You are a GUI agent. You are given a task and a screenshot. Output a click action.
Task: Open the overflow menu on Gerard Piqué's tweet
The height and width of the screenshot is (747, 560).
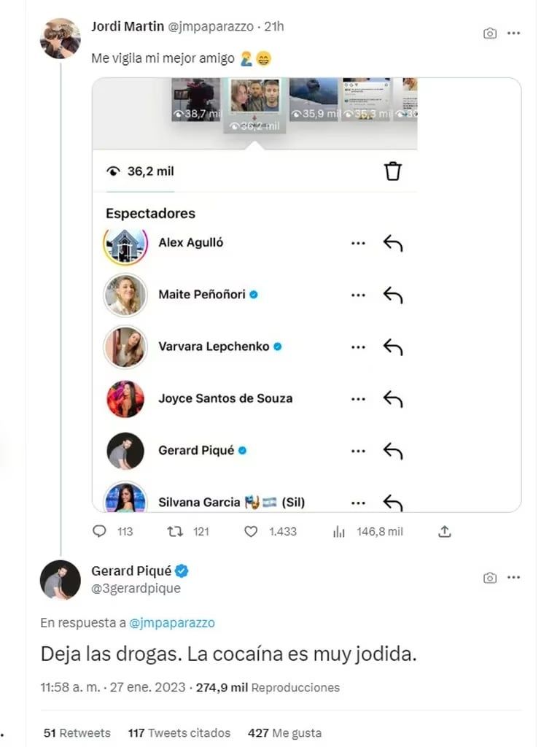click(514, 576)
